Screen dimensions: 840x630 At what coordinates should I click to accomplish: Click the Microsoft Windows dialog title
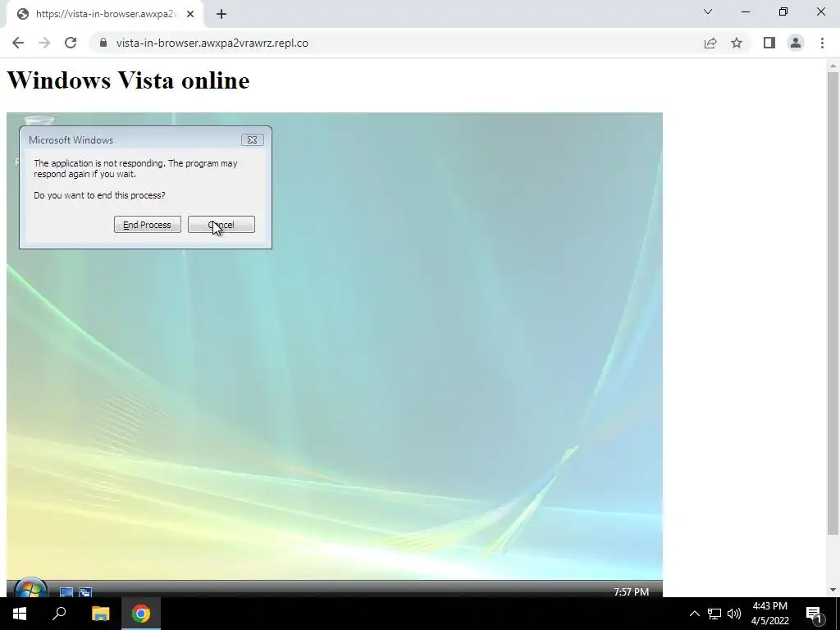click(x=71, y=139)
